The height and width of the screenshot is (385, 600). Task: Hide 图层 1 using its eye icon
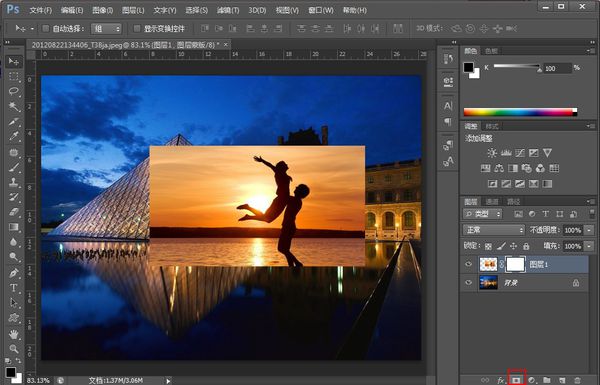[x=468, y=264]
